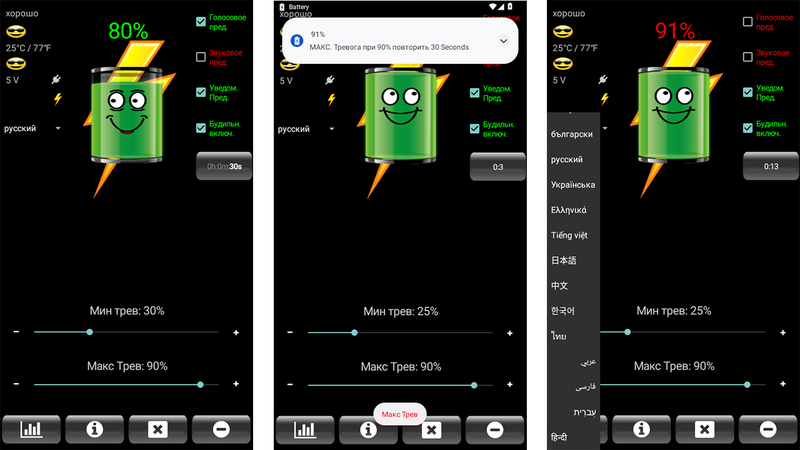Tap the sunglasses emoji beside 80% reading
Screen dimensions: 800x450
tap(14, 33)
